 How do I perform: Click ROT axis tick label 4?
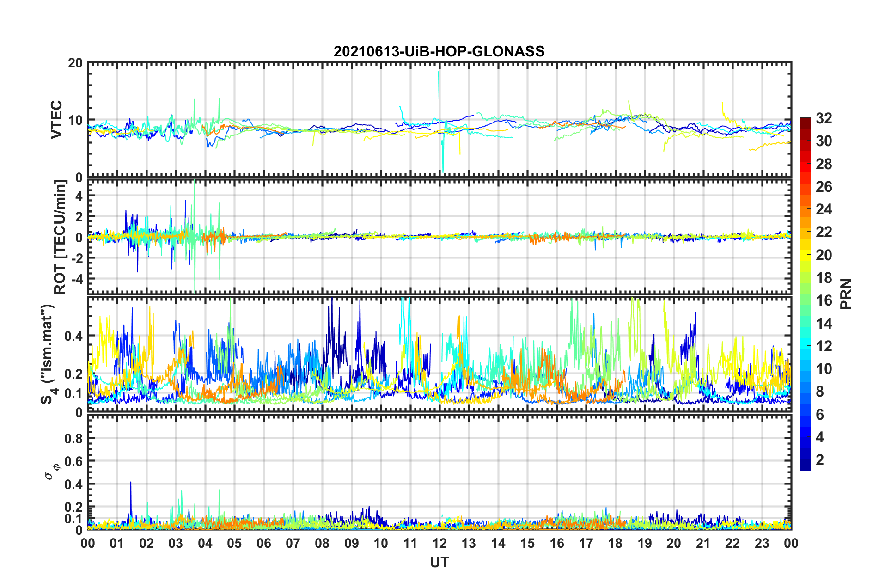coord(79,196)
